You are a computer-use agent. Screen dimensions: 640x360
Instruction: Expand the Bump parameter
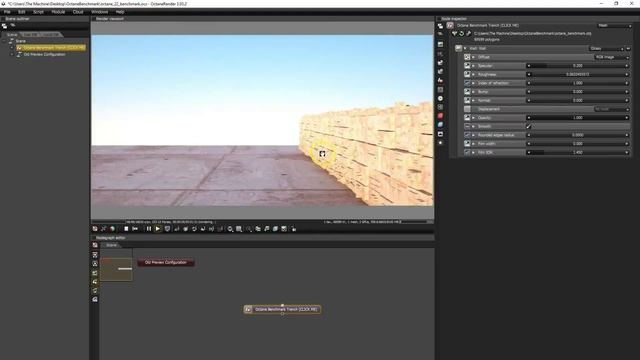coord(473,92)
